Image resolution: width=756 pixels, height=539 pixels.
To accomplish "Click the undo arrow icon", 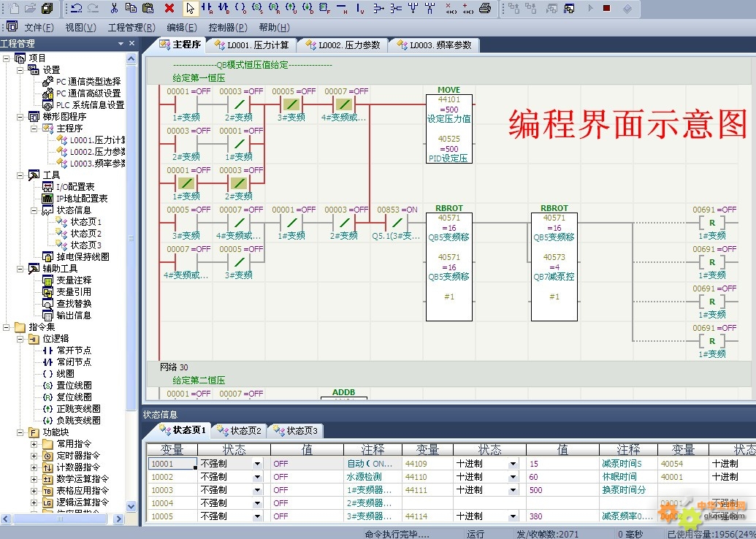I will pyautogui.click(x=77, y=9).
